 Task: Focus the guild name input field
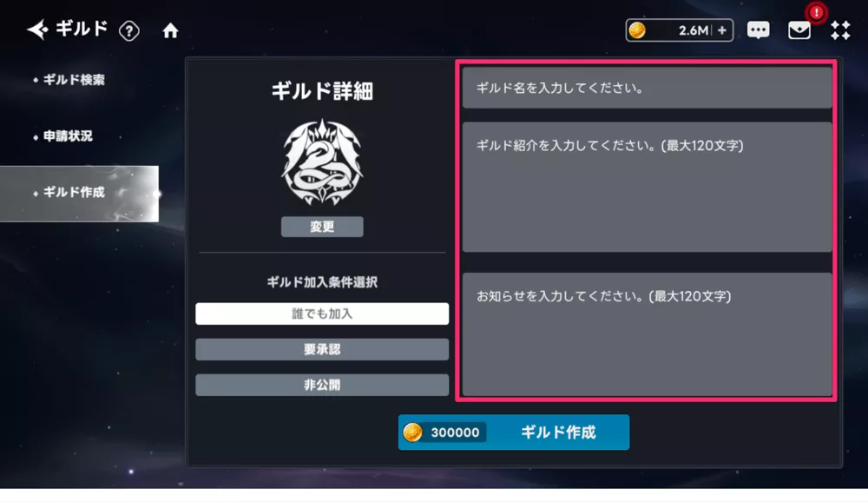pos(648,88)
